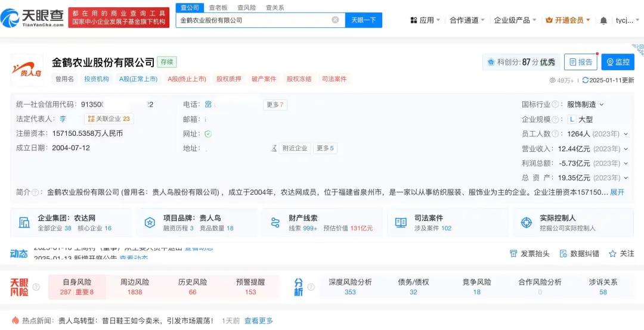Viewport: 644px width, 330px height.
Task: Click the refresh icon beside 2025-01-11更新
Action: click(586, 80)
